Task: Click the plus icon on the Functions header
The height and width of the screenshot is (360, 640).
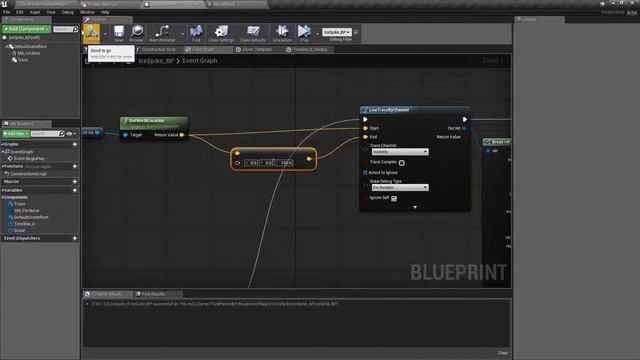Action: click(x=75, y=166)
